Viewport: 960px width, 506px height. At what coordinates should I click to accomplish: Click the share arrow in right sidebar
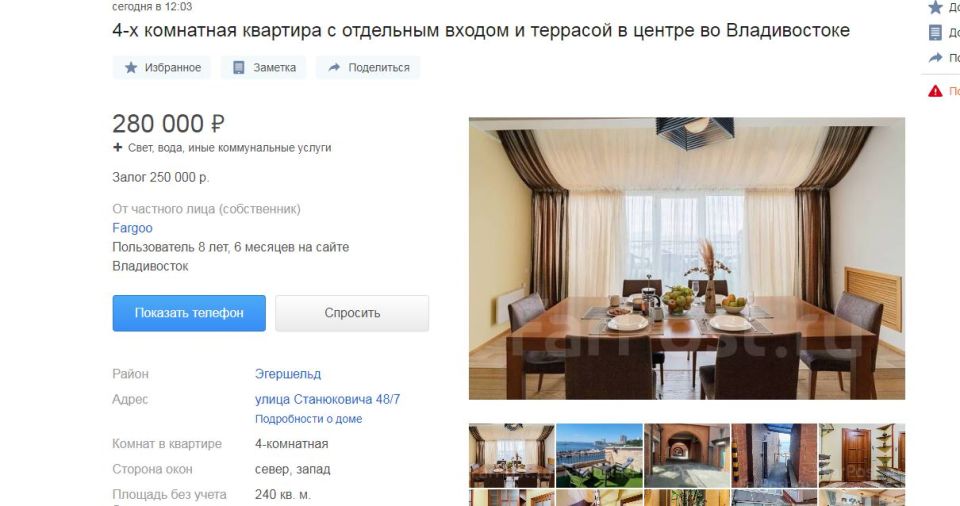935,58
